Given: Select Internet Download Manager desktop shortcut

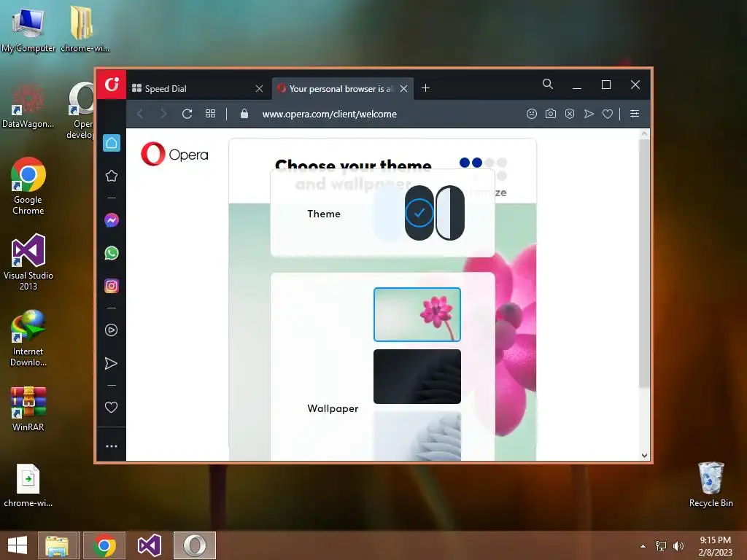Looking at the screenshot, I should pos(28,338).
